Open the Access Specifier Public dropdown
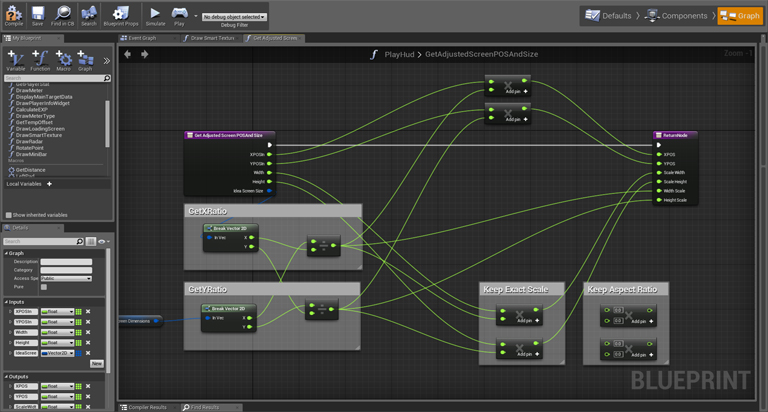This screenshot has height=412, width=768. coord(66,279)
